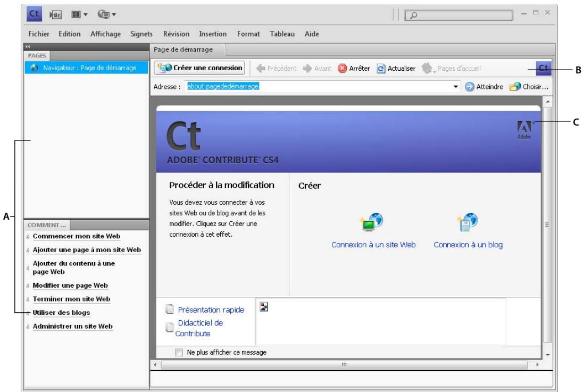584x392 pixels.
Task: Open the Tableau menu
Action: (282, 34)
